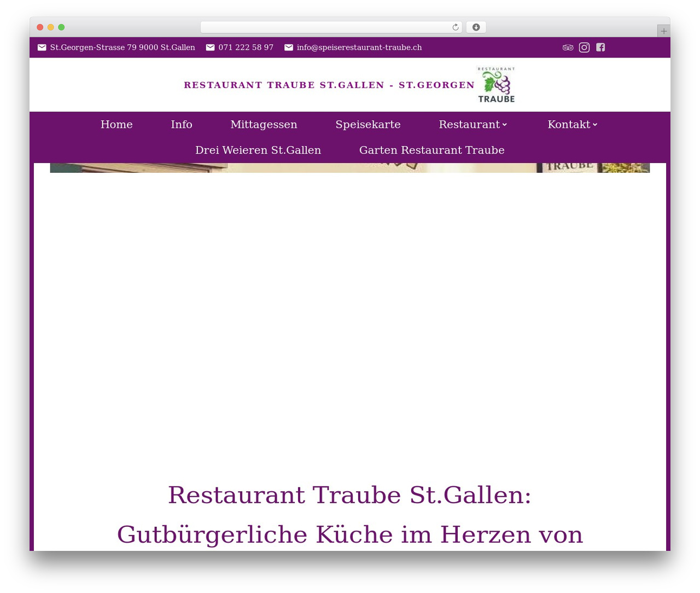
Task: Click the envelope icon beside the phone number
Action: click(x=210, y=48)
